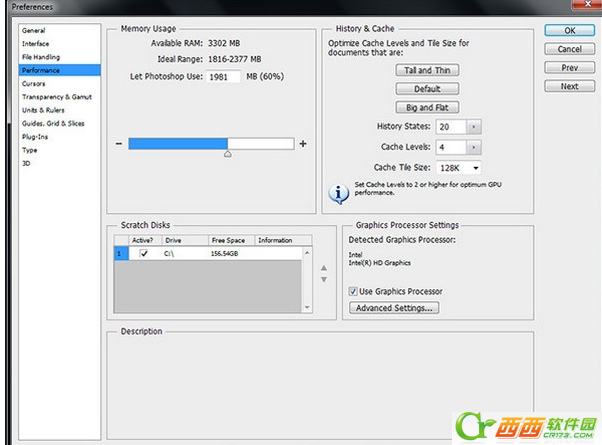Click the blue memory usage slider bar
602x445 pixels.
(x=178, y=144)
